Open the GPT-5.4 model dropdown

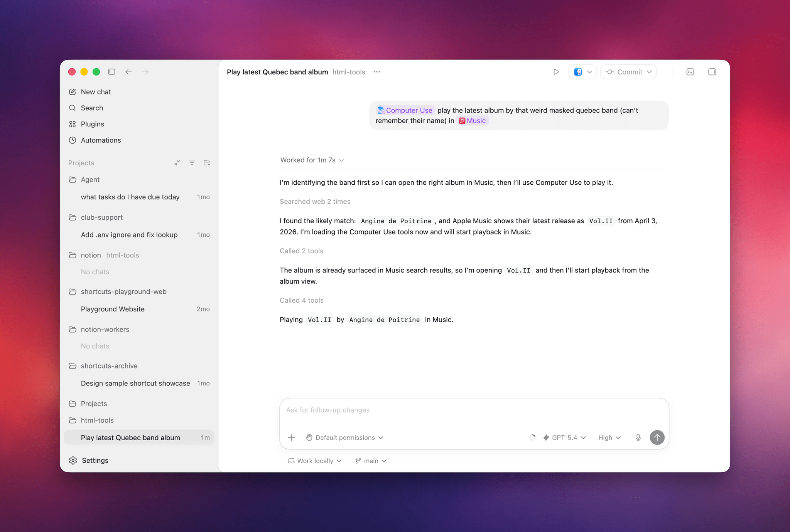click(565, 438)
